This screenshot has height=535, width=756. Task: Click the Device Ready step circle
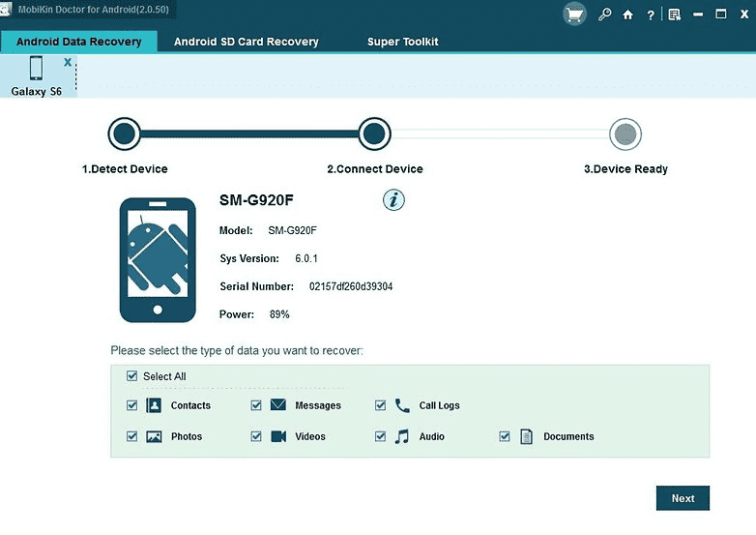click(625, 134)
